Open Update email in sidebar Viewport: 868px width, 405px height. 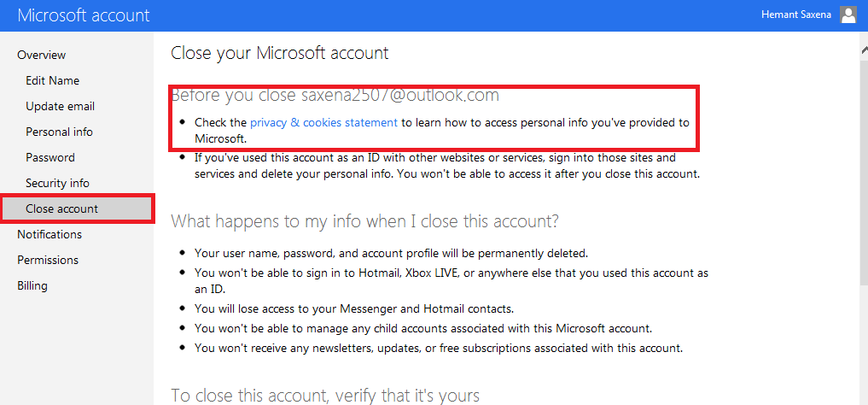click(60, 106)
